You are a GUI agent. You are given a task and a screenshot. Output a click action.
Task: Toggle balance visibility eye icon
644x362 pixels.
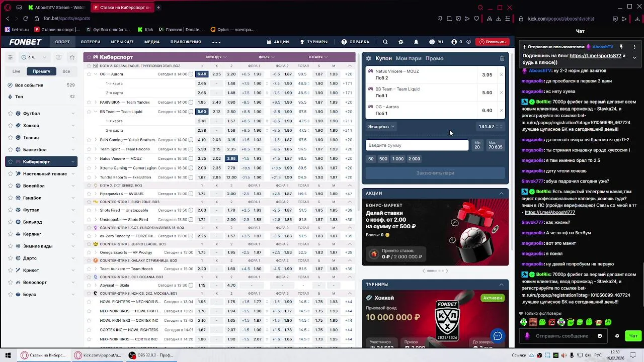[x=468, y=42]
